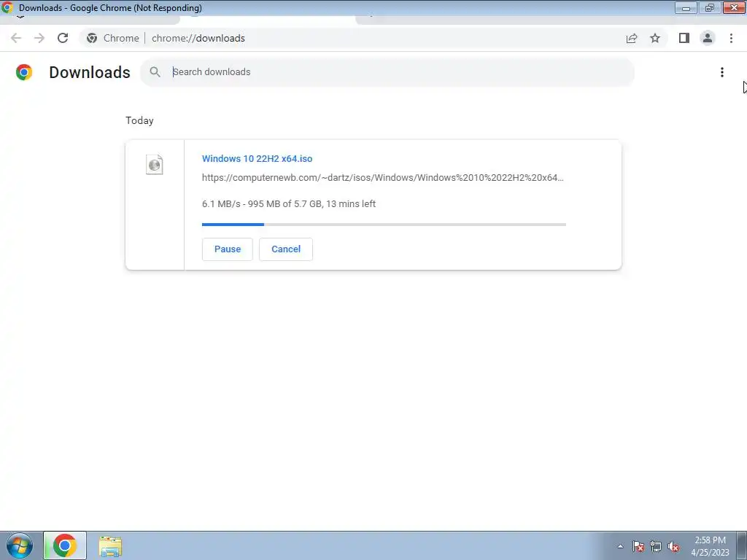Image resolution: width=747 pixels, height=560 pixels.
Task: Restore down the Chrome window
Action: coord(709,7)
